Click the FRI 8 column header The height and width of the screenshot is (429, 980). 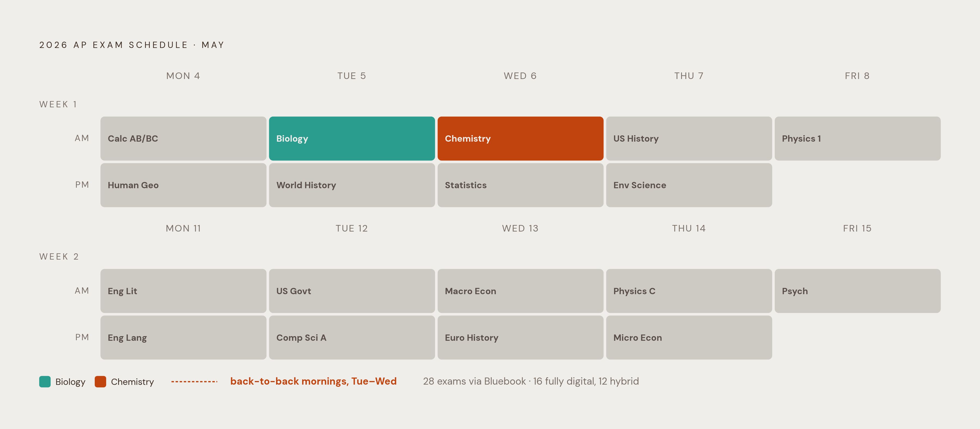(x=857, y=76)
